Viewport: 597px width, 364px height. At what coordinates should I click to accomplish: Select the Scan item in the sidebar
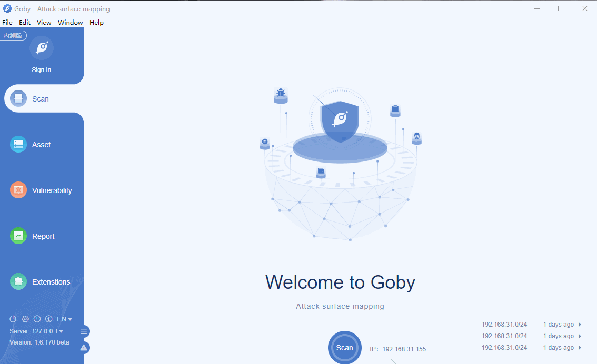click(43, 98)
